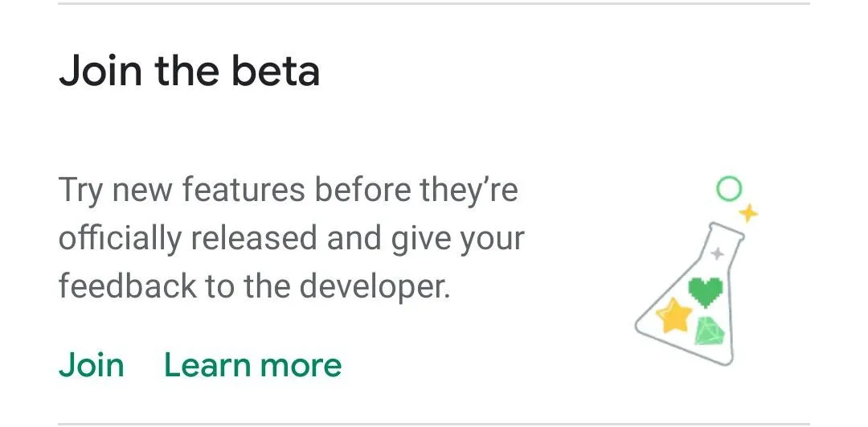Click the "feedback to the developer" line
Screen dimensions: 868x427
(254, 286)
